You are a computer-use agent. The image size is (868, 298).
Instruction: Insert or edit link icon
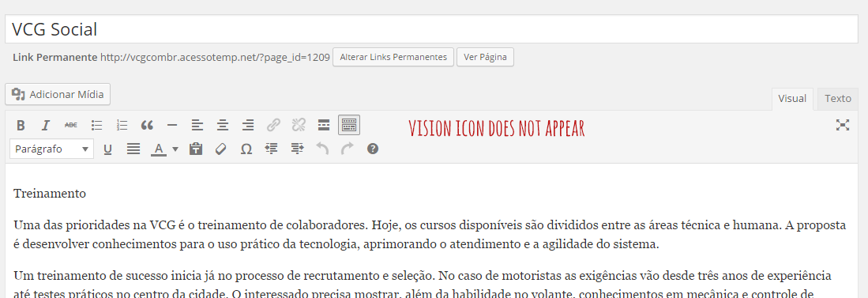pos(273,125)
